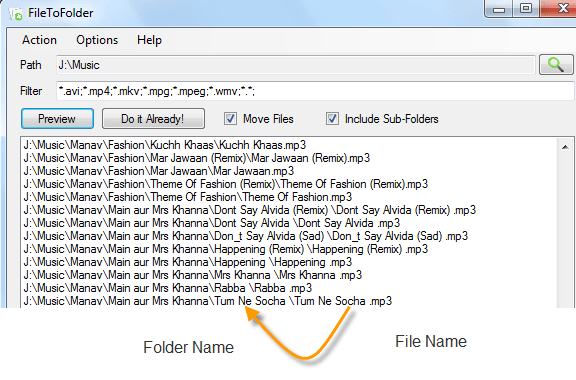
Task: Click the scroll up arrow of results list
Action: [565, 147]
